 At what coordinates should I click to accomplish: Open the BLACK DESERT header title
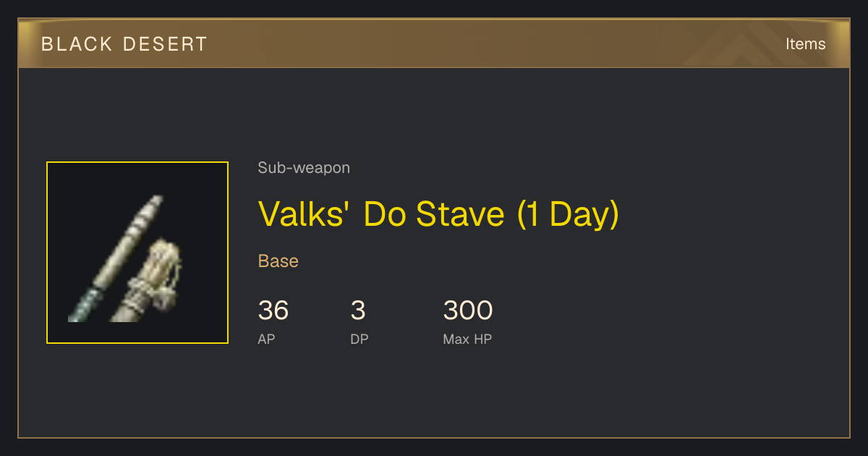tap(124, 44)
